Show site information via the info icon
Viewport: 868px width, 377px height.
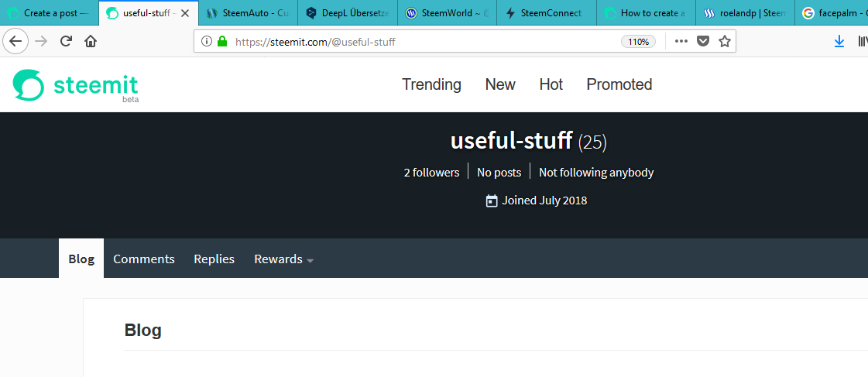coord(207,41)
